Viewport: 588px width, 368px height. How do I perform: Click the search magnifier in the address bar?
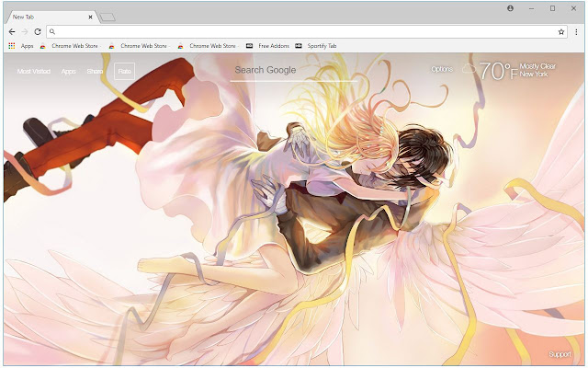[x=52, y=32]
